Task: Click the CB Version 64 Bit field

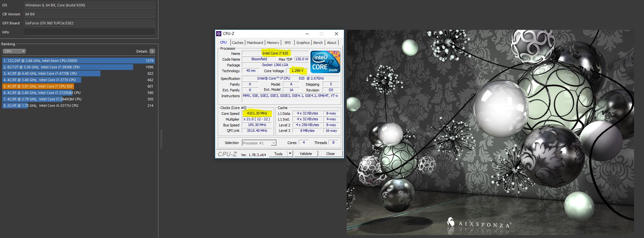Action: (x=89, y=14)
